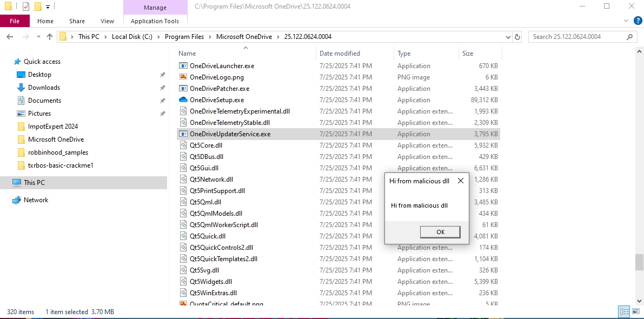
Task: Click the Documents icon in navigation pane
Action: (x=21, y=101)
